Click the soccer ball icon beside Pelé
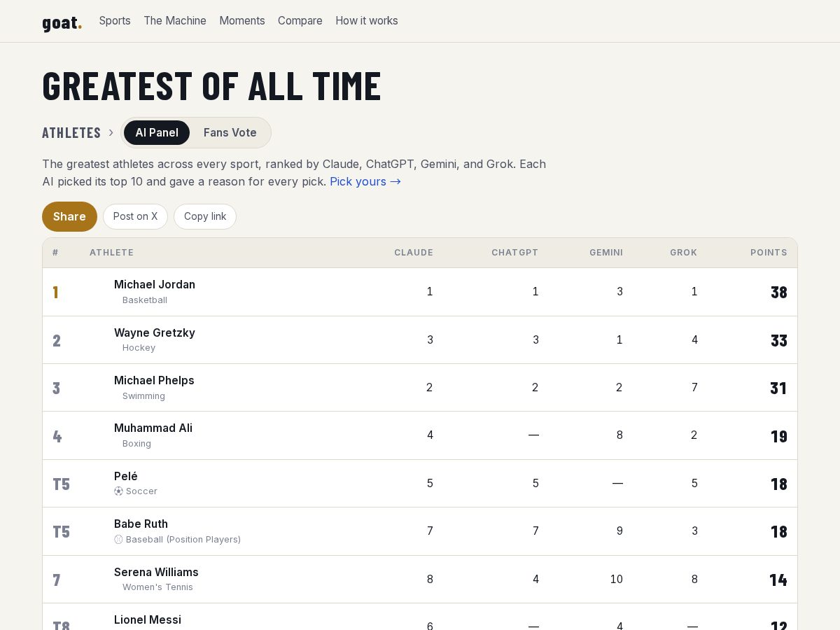840x630 pixels. [x=118, y=491]
